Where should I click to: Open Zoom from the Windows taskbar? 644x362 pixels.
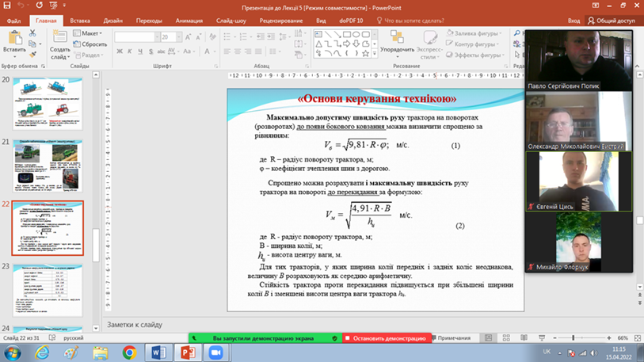click(x=215, y=352)
